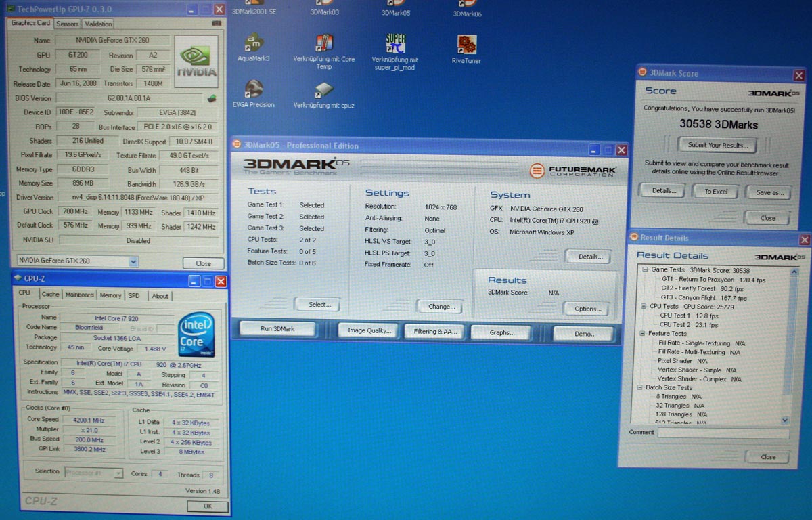Open the Memory tab in CPU-Z
812x520 pixels.
tap(110, 295)
